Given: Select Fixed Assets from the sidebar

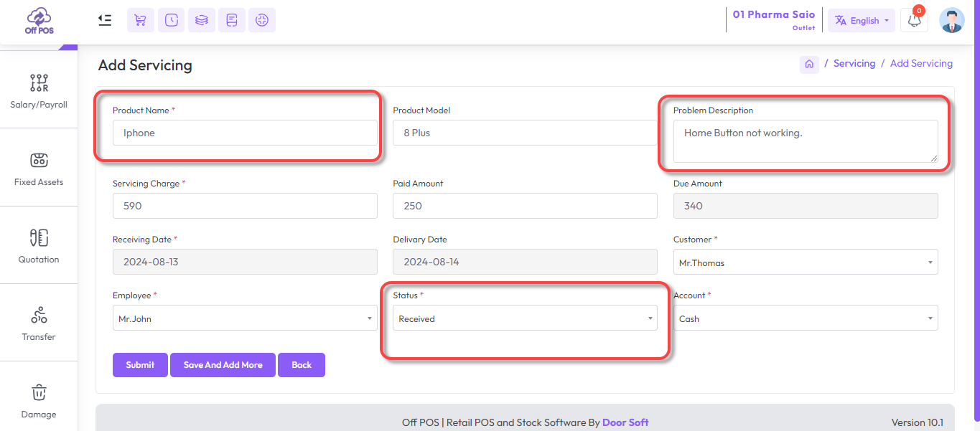Looking at the screenshot, I should [x=39, y=168].
